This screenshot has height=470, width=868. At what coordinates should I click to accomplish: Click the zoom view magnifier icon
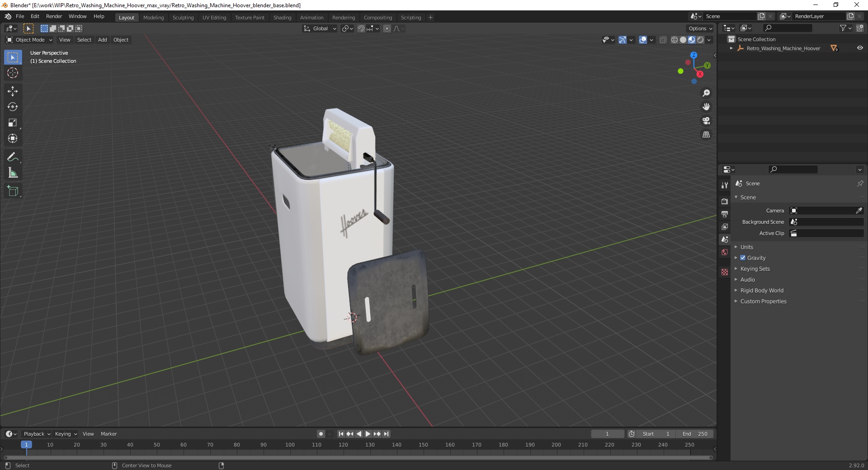tap(706, 93)
